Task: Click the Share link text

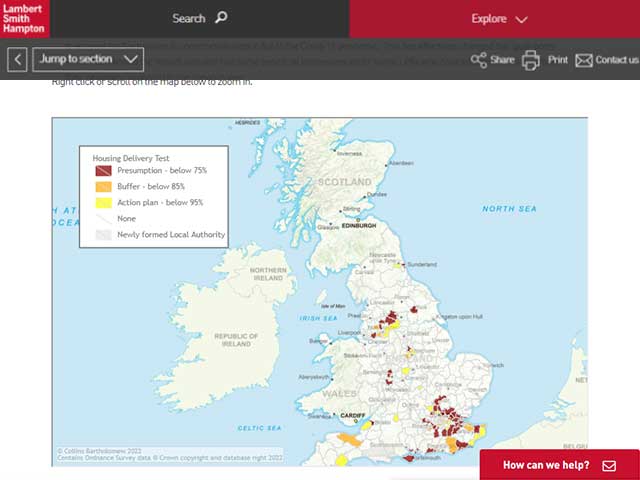Action: (x=502, y=60)
